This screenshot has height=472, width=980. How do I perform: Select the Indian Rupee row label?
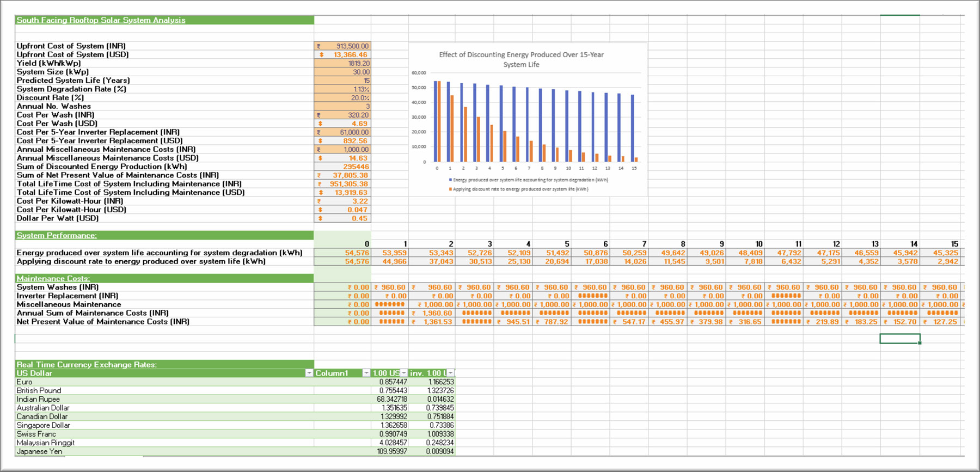pyautogui.click(x=38, y=400)
